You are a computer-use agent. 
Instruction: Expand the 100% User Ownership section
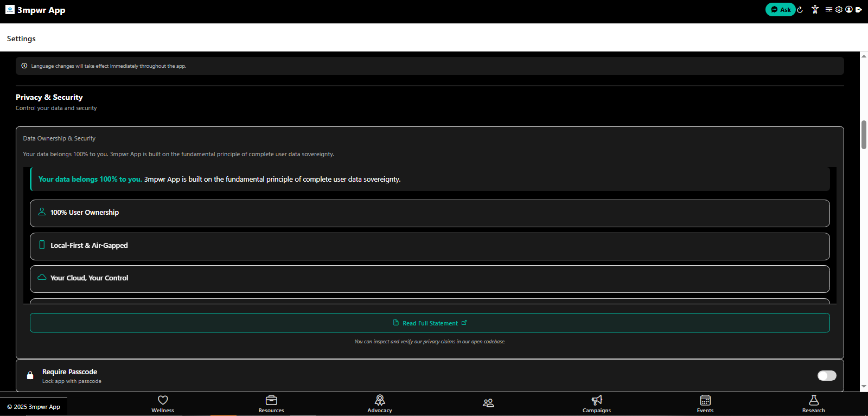pyautogui.click(x=429, y=213)
